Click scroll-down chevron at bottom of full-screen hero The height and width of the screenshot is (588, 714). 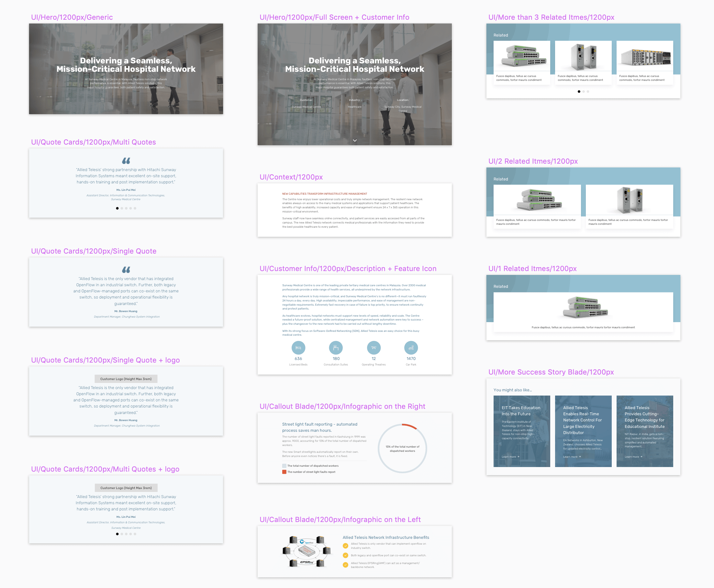[354, 140]
